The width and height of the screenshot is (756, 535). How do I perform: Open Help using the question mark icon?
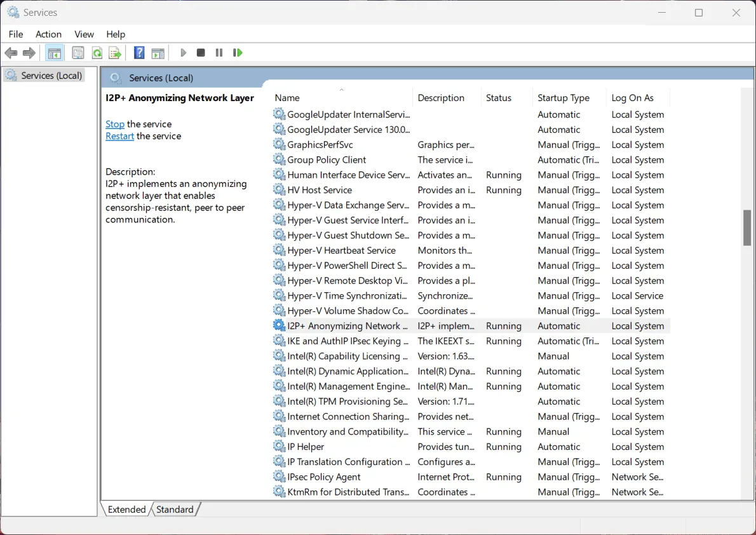click(x=138, y=53)
